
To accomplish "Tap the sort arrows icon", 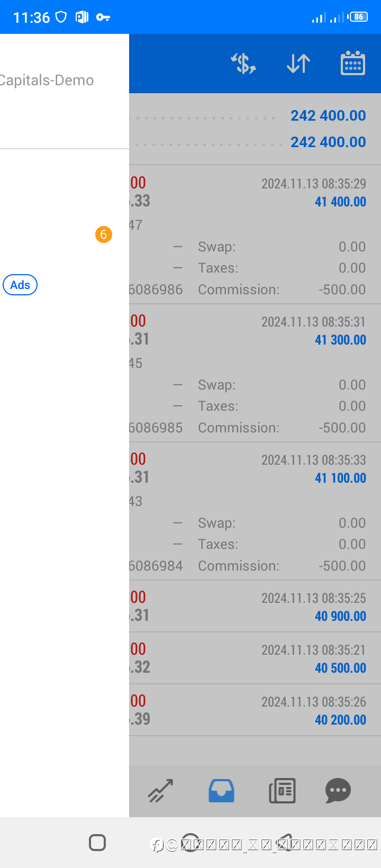I will tap(298, 64).
